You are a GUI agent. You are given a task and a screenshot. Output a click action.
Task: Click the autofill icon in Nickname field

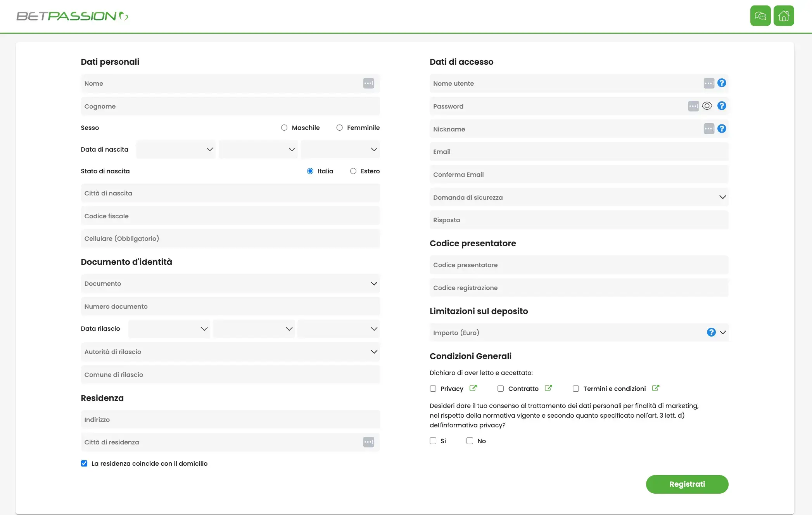pyautogui.click(x=709, y=129)
